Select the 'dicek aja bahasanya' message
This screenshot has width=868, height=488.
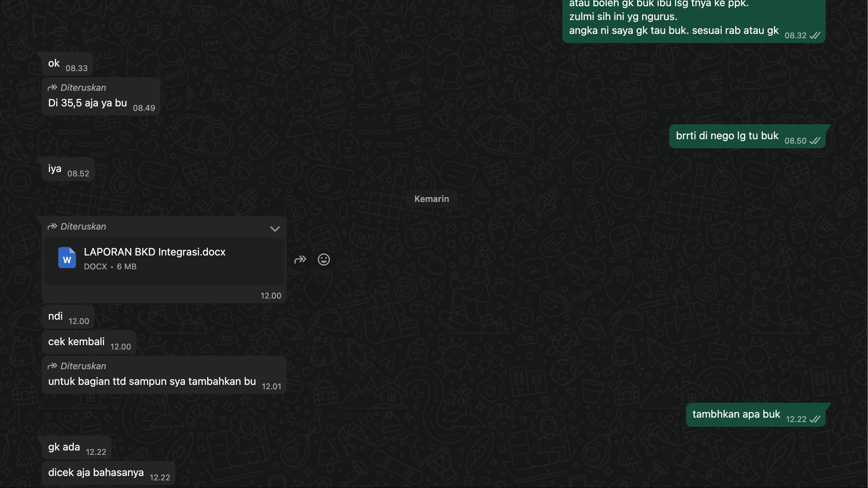[96, 473]
